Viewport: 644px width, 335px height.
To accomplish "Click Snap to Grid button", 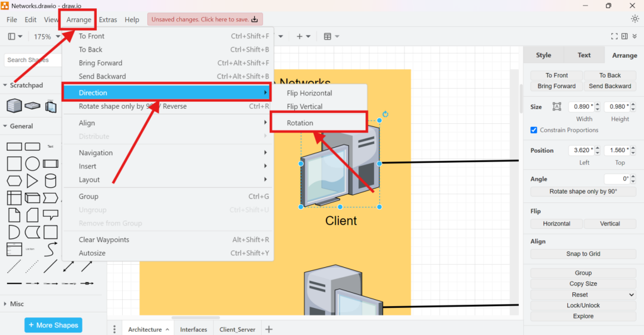I will point(583,254).
